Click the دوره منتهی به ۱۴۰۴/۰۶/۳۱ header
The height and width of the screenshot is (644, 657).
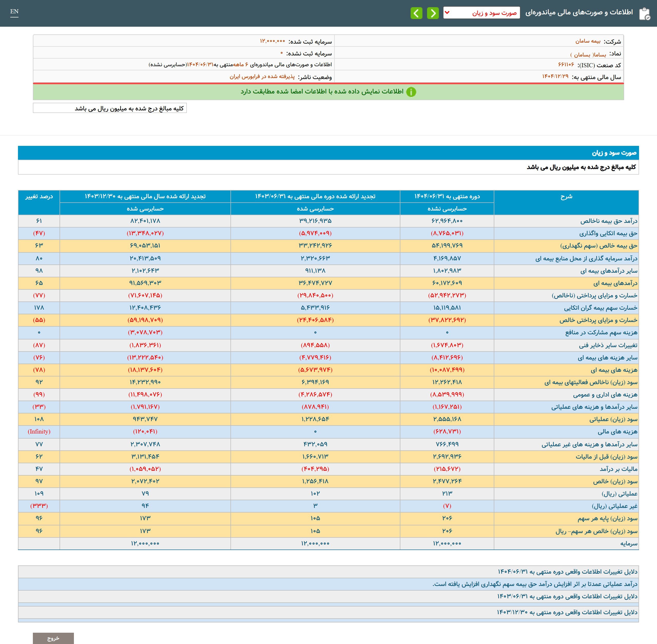[x=447, y=196]
